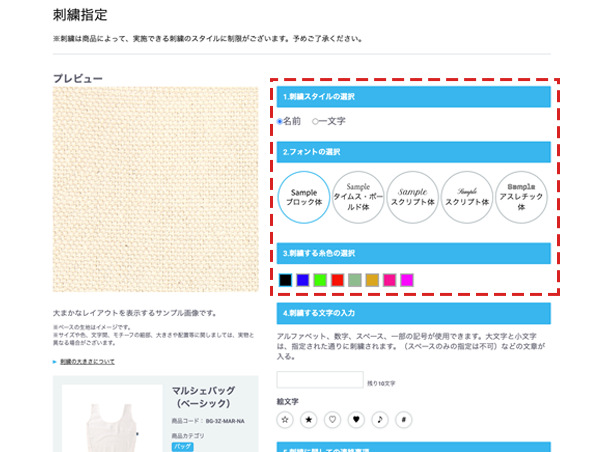The height and width of the screenshot is (452, 600).
Task: Choose the タイムス・ボールド体 font sample
Action: click(x=358, y=196)
